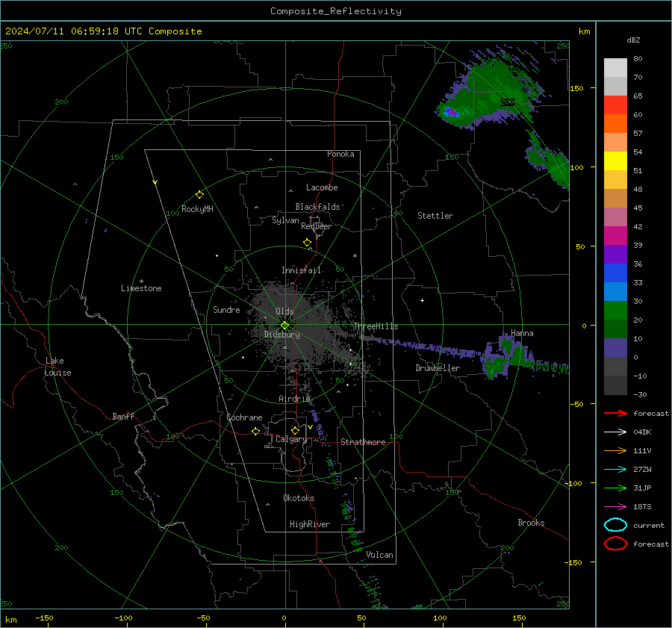672x628 pixels.
Task: Click the Strathmore label
Action: tap(363, 442)
